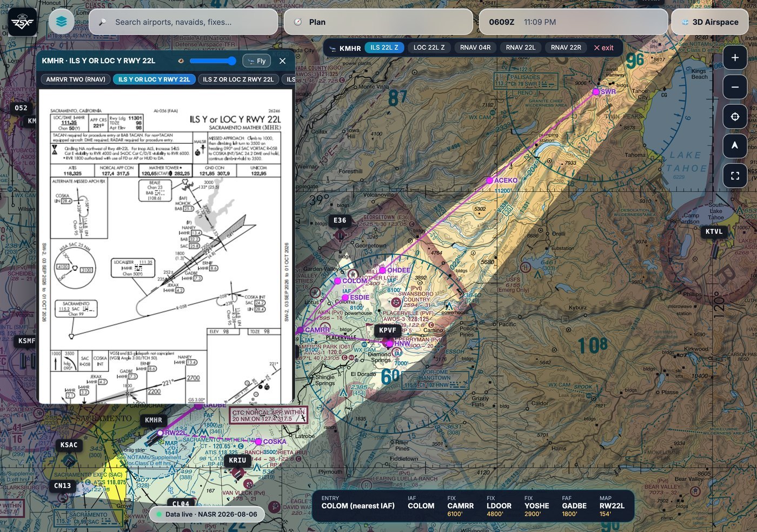Select ILS Z OR LOC Z RWY 22L tab

(238, 79)
